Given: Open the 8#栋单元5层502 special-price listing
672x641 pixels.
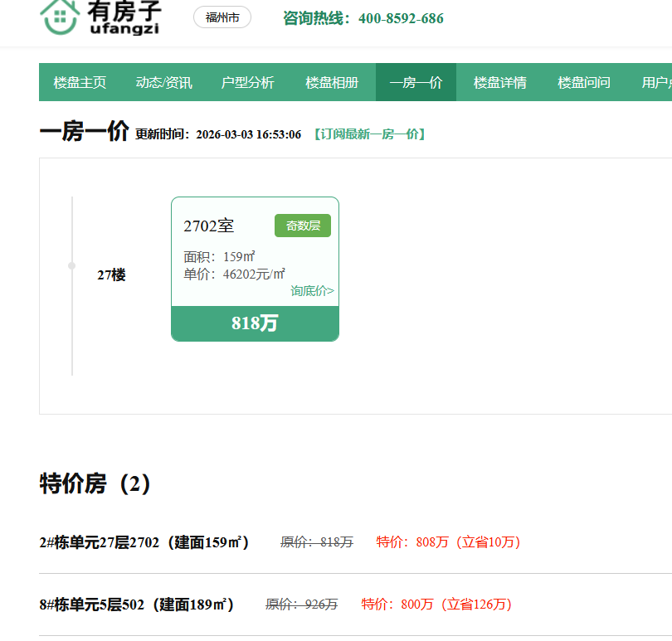Looking at the screenshot, I should click(x=137, y=605).
